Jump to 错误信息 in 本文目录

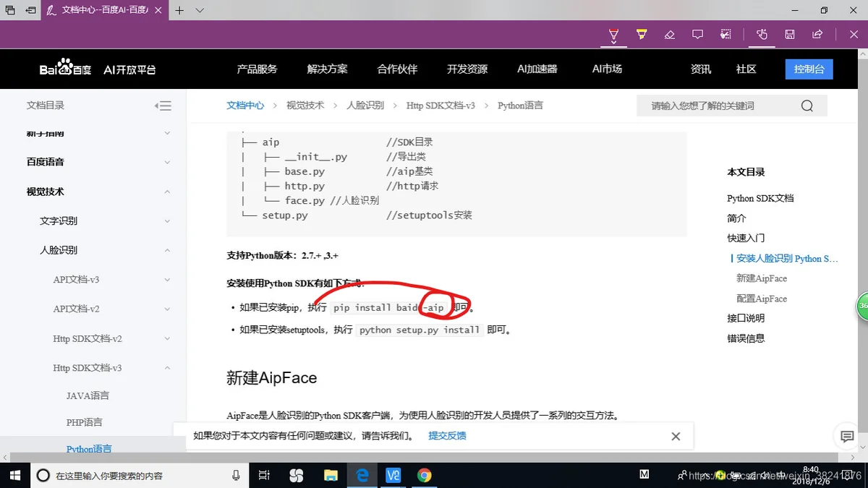click(x=746, y=338)
